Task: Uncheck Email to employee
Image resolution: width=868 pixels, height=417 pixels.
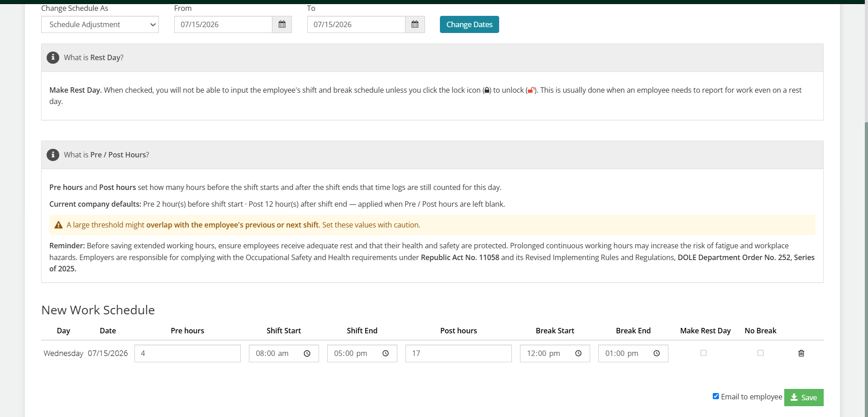Action: click(715, 396)
